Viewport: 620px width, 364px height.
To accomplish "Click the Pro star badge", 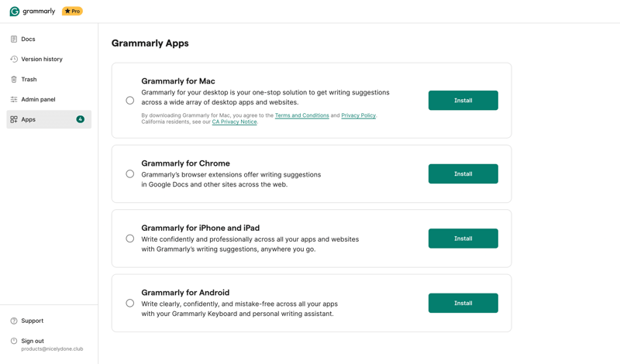I will [72, 11].
